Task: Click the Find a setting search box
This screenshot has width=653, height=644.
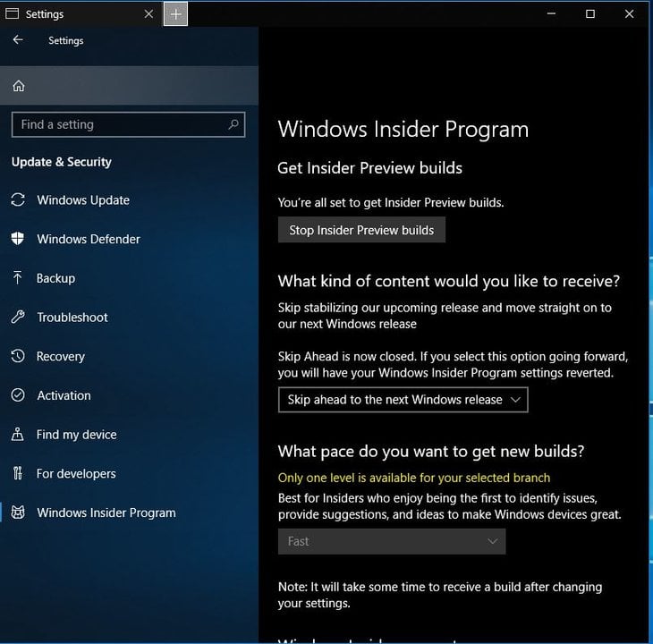Action: click(128, 124)
